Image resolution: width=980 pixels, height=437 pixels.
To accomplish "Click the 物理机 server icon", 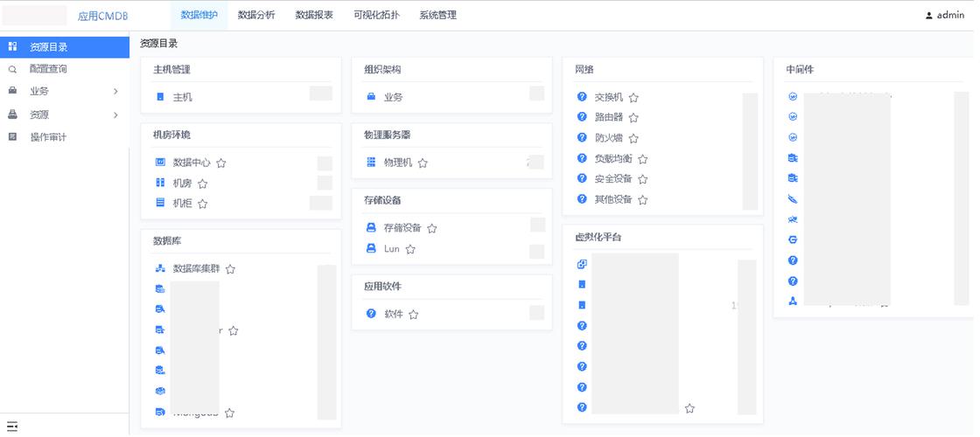I will click(x=371, y=163).
